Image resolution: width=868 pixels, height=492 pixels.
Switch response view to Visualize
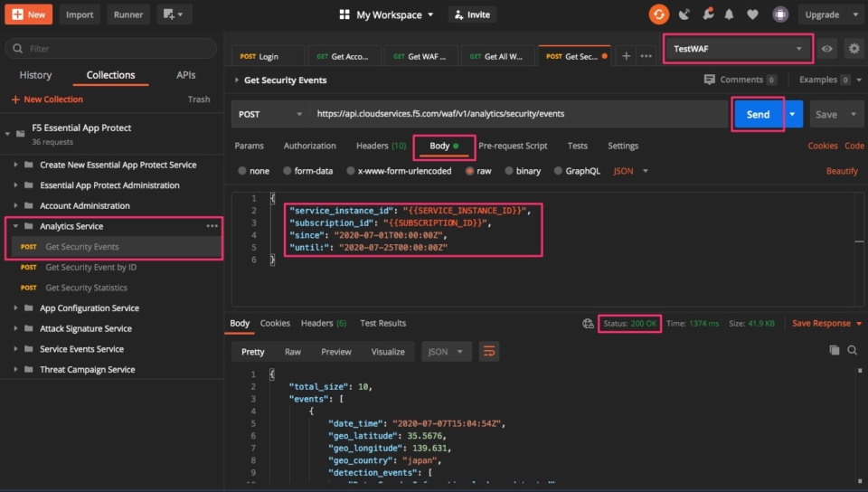coord(388,352)
